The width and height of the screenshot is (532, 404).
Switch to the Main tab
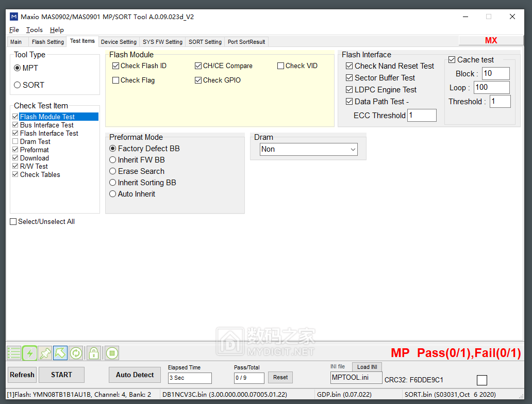click(16, 42)
